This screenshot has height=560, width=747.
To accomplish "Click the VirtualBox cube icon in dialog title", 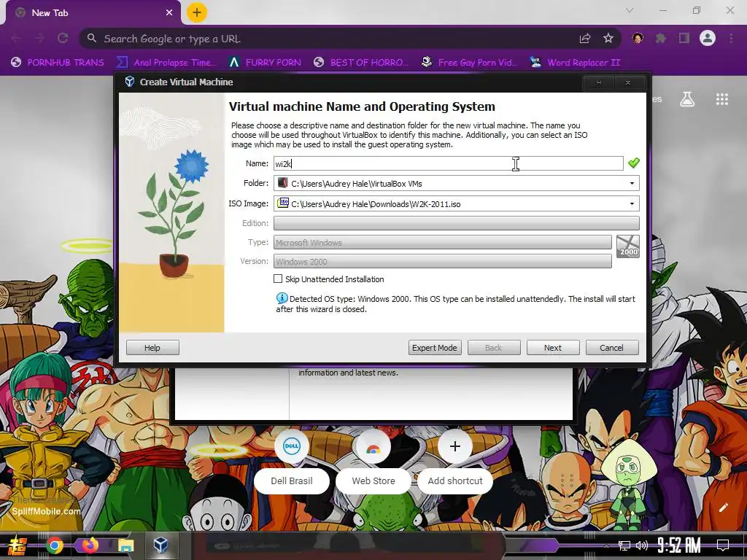I will [130, 82].
